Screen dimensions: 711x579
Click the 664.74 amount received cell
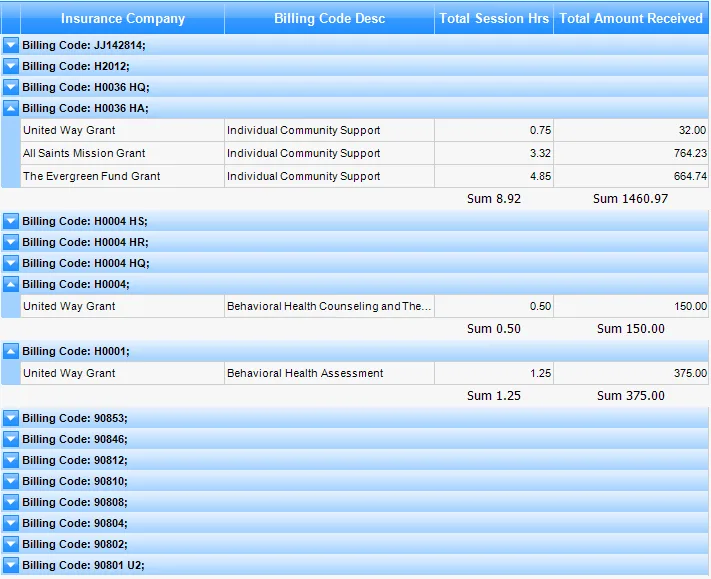point(631,176)
